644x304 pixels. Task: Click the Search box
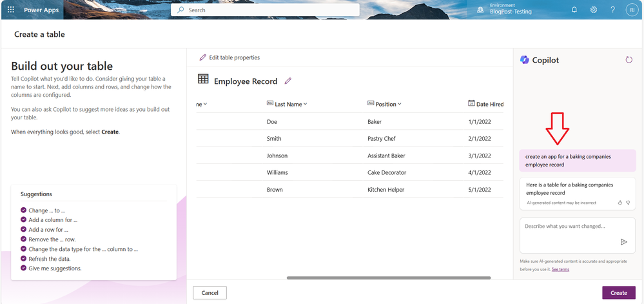point(266,10)
